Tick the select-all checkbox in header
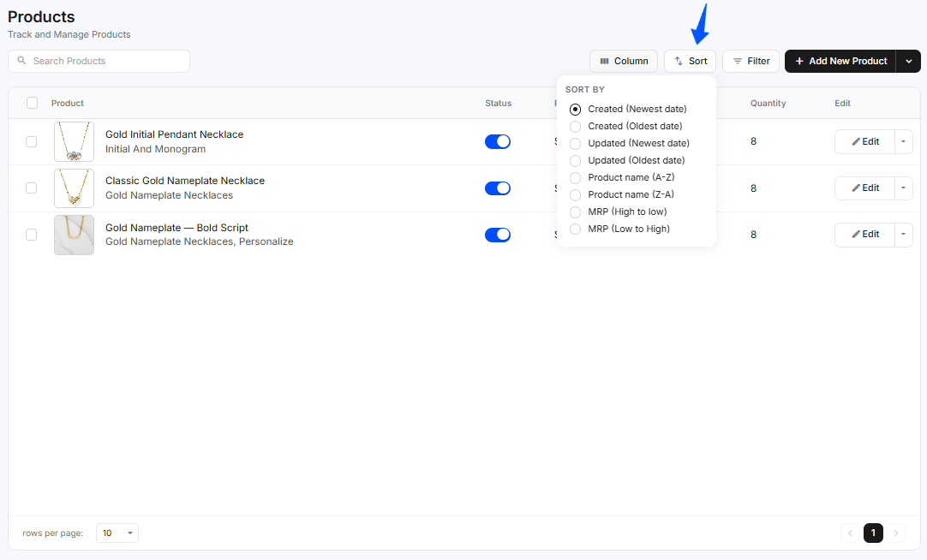 (x=32, y=103)
